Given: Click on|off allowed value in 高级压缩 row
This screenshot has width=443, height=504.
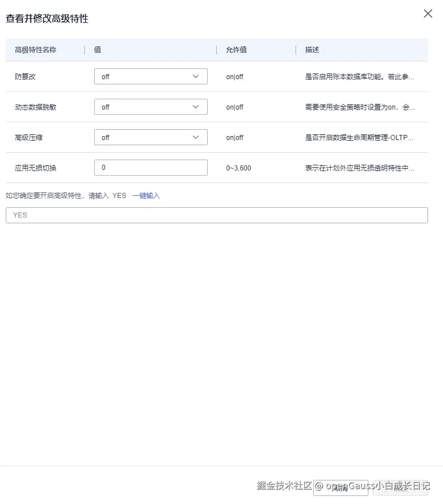Looking at the screenshot, I should [235, 138].
